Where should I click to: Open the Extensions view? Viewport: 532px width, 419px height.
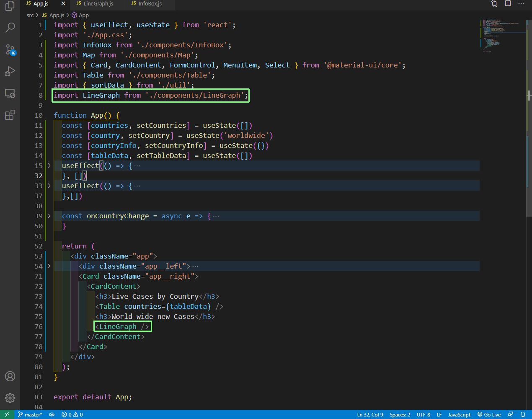coord(10,115)
